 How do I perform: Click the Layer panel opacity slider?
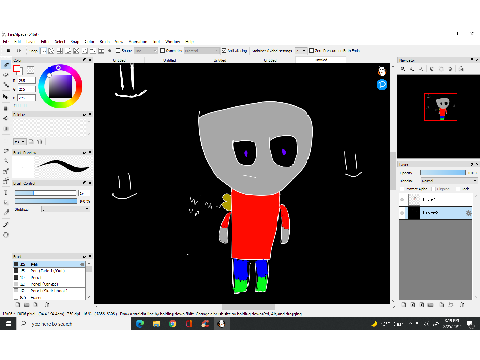tap(443, 172)
